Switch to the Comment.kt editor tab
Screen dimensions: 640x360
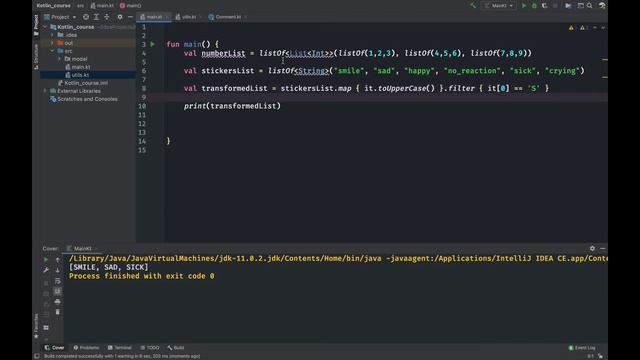tap(227, 17)
